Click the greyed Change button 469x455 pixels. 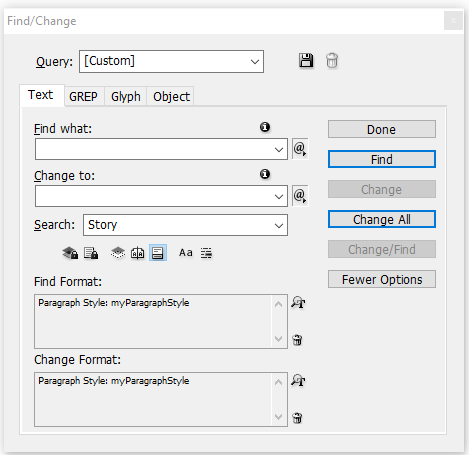pyautogui.click(x=382, y=189)
